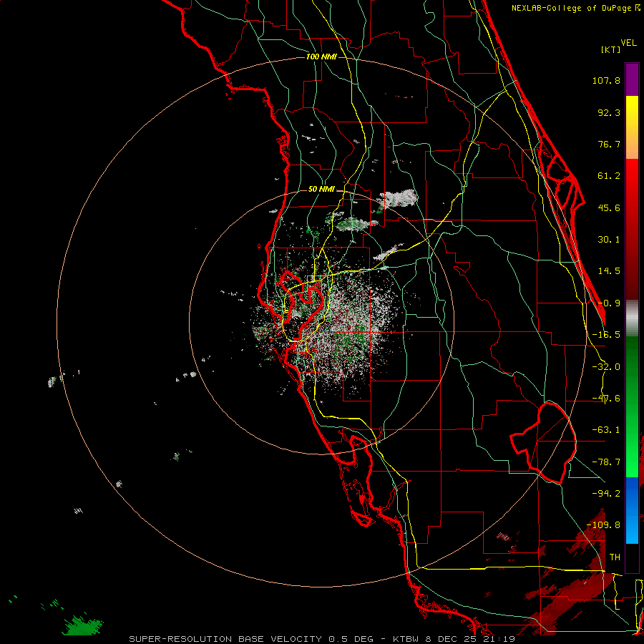The height and width of the screenshot is (644, 644).
Task: Select the -32.0 velocity label
Action: point(606,367)
